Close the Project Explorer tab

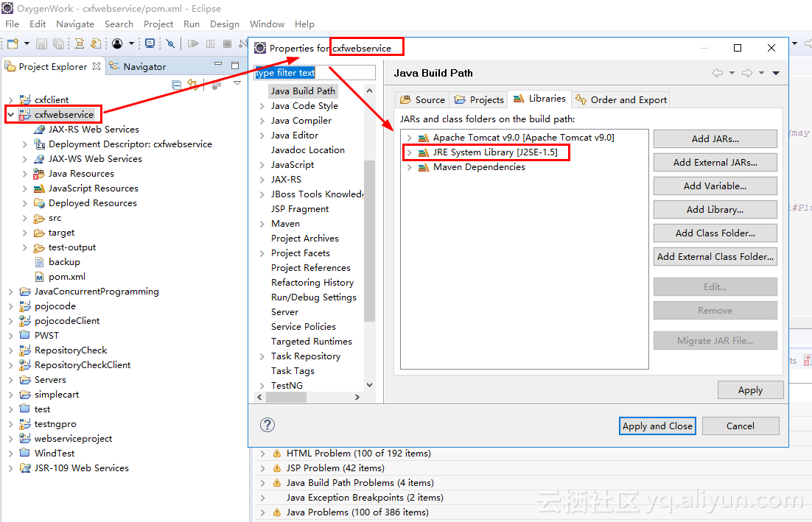(x=97, y=66)
